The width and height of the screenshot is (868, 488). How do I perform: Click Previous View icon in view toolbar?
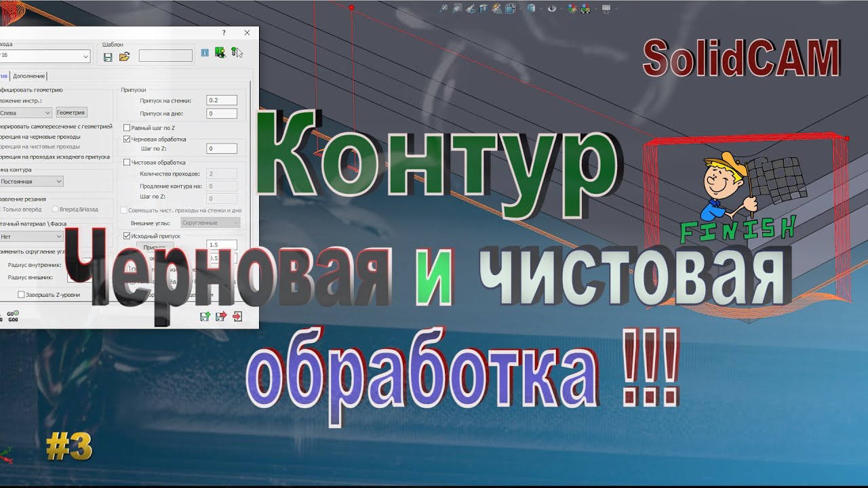(x=471, y=8)
